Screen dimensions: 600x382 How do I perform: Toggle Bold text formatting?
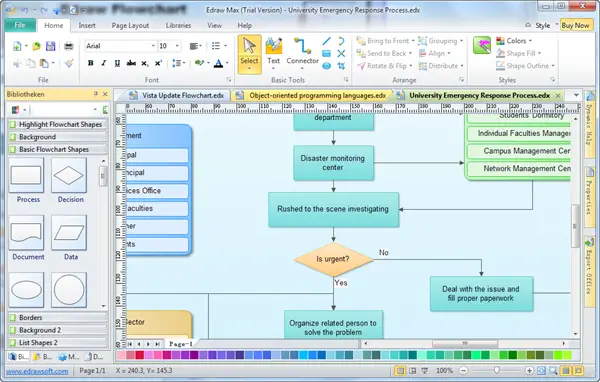click(91, 63)
